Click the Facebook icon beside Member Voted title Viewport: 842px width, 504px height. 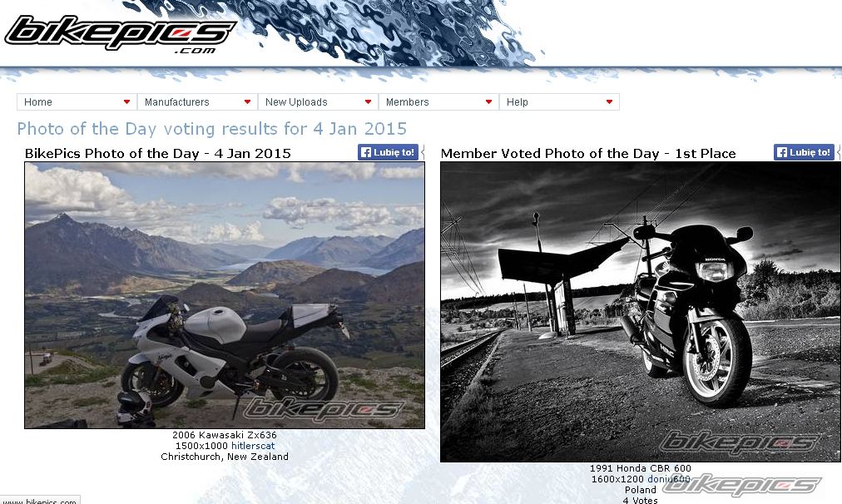782,152
